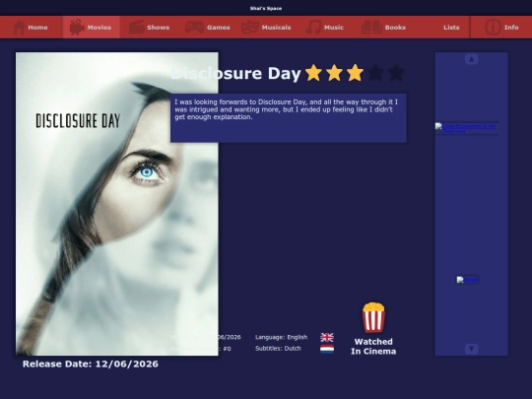
Task: Open the Musicals navigation tab
Action: pos(266,28)
